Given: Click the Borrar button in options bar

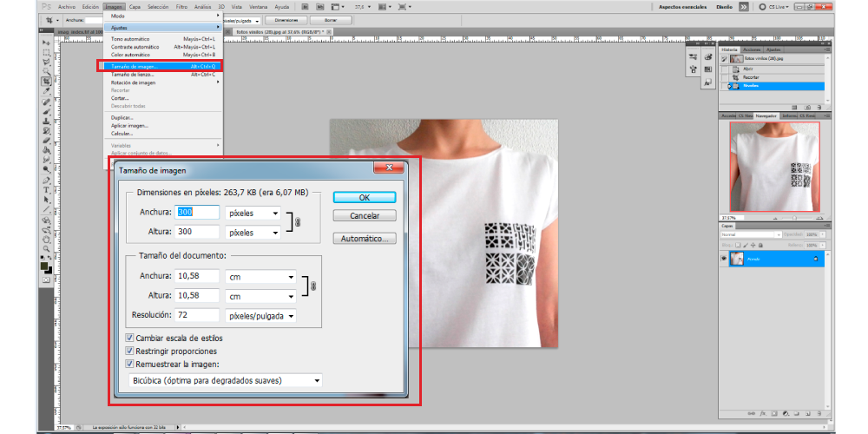Looking at the screenshot, I should click(331, 20).
